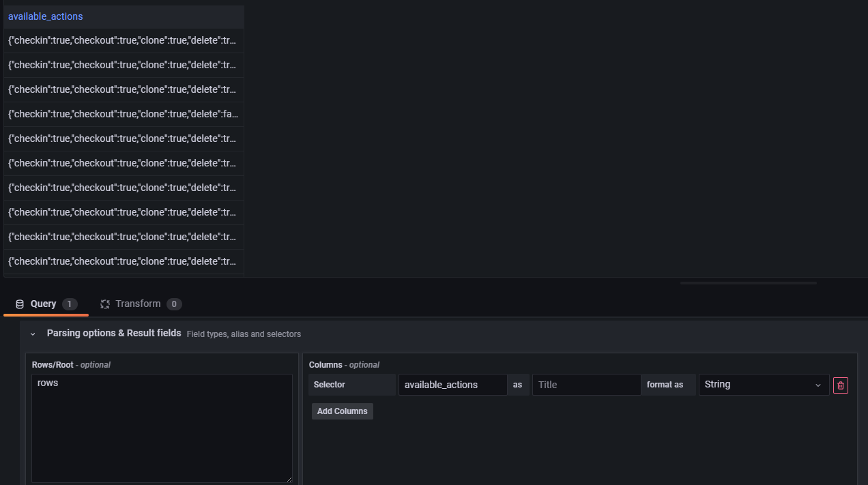Open the format as String dropdown
Viewport: 868px width, 485px height.
pyautogui.click(x=763, y=384)
